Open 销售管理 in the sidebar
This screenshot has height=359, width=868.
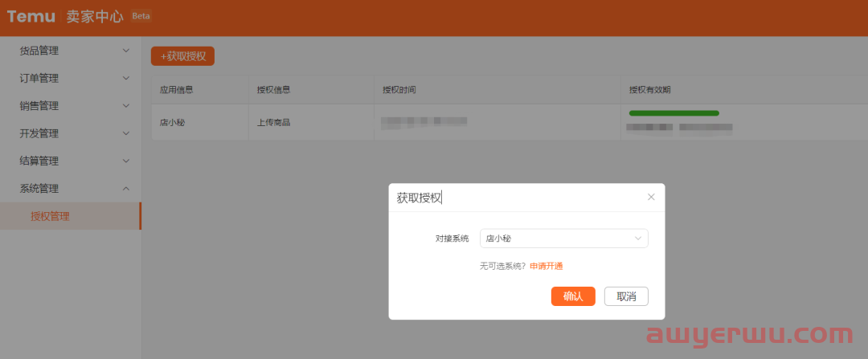point(39,106)
